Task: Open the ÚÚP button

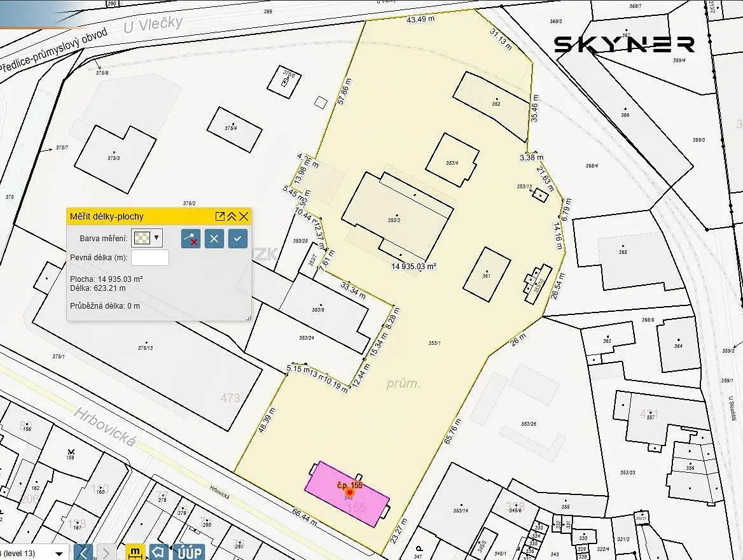Action: [x=190, y=552]
